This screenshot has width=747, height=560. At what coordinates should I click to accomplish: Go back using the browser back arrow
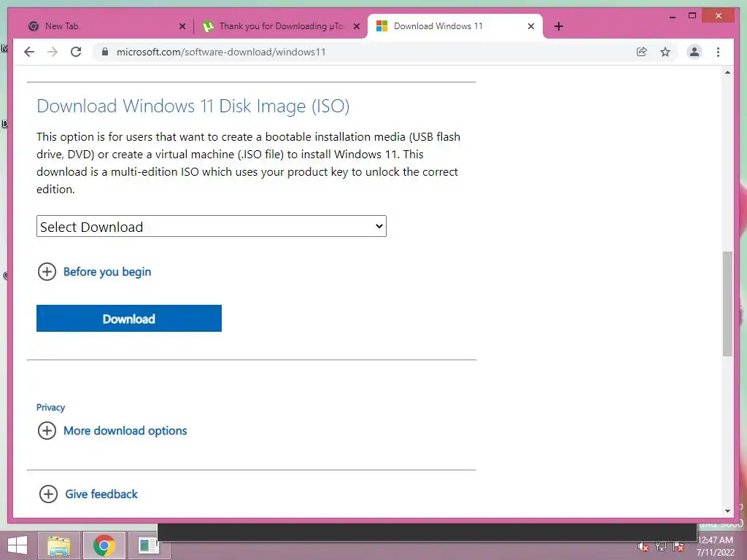[29, 52]
